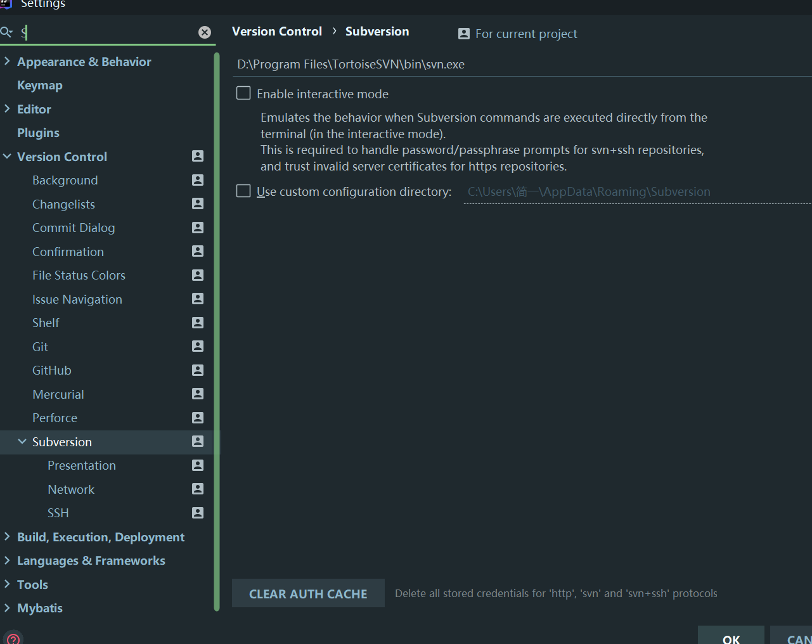This screenshot has height=644, width=812.
Task: Clear the settings search field
Action: tap(205, 32)
